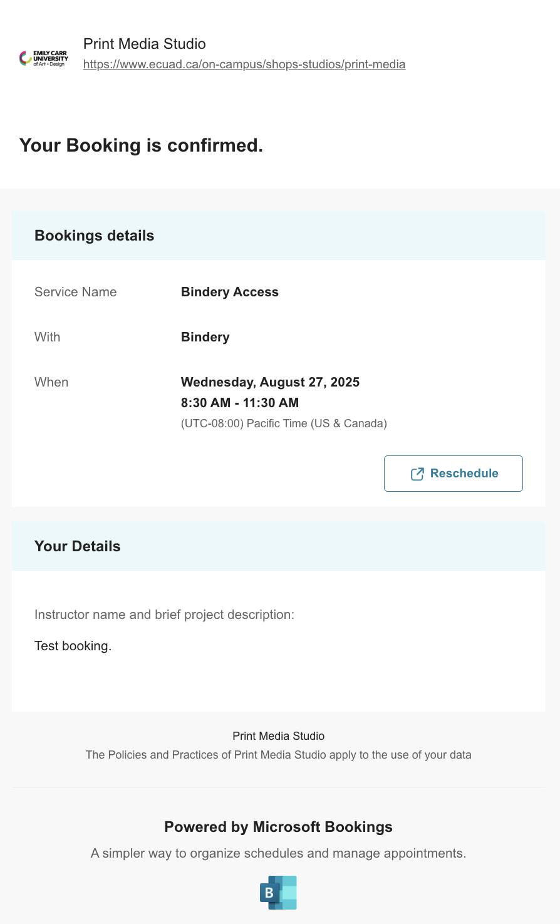The height and width of the screenshot is (924, 560).
Task: Click the Pacific Time zone text
Action: tap(284, 423)
